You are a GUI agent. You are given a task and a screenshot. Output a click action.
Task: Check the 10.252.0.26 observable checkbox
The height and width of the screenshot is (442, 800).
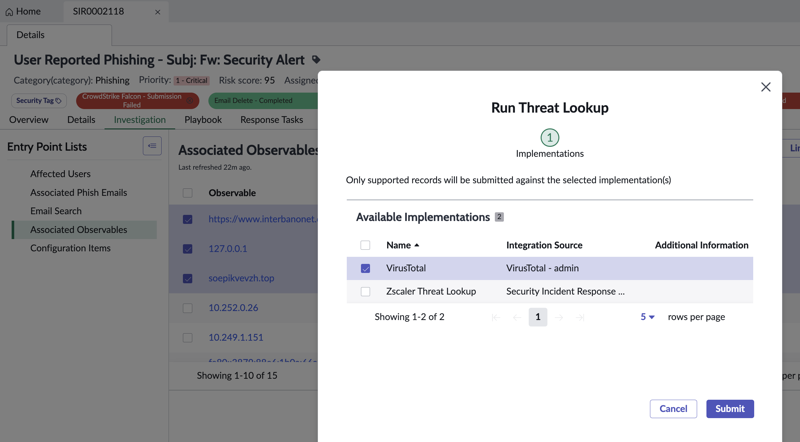click(x=188, y=308)
